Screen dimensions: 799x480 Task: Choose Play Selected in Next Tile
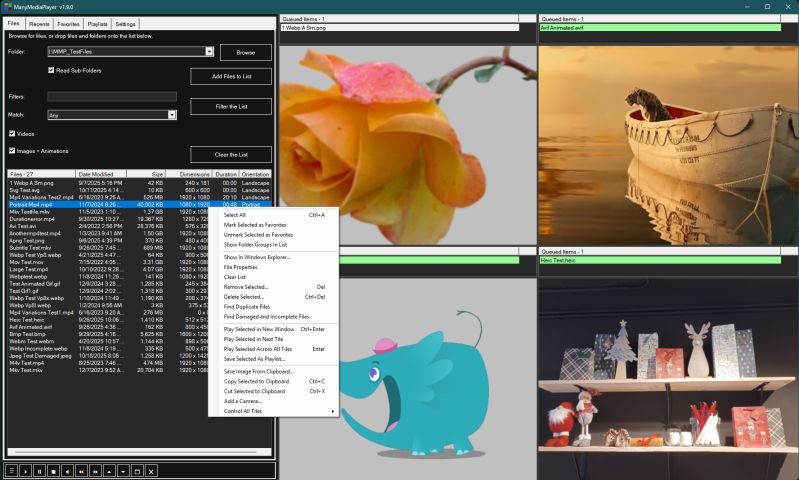[x=274, y=339]
